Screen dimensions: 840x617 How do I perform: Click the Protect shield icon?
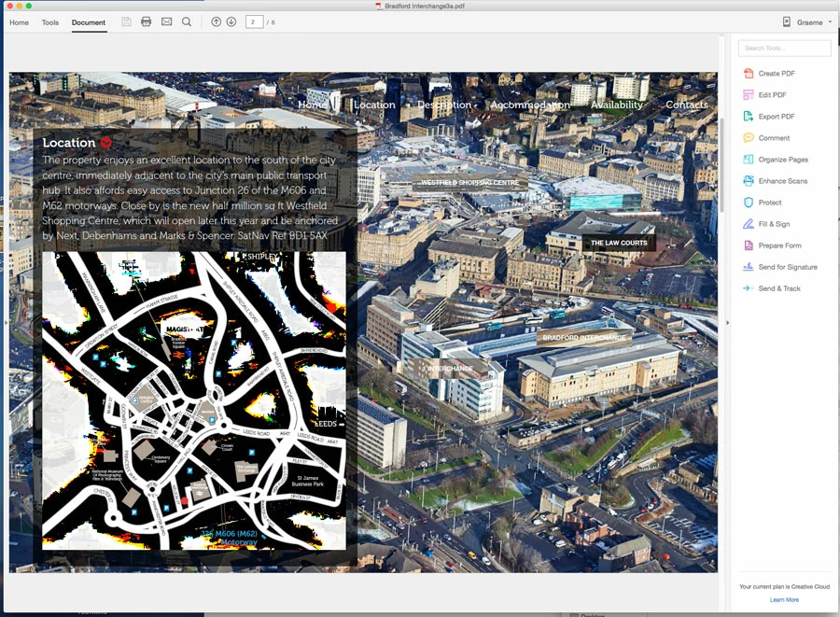tap(749, 203)
